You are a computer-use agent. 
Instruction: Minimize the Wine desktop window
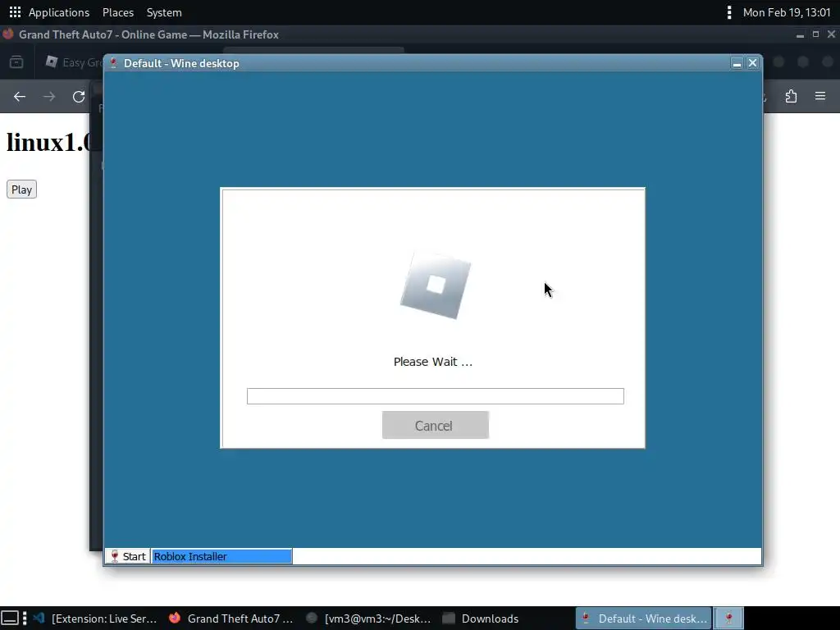pos(737,63)
